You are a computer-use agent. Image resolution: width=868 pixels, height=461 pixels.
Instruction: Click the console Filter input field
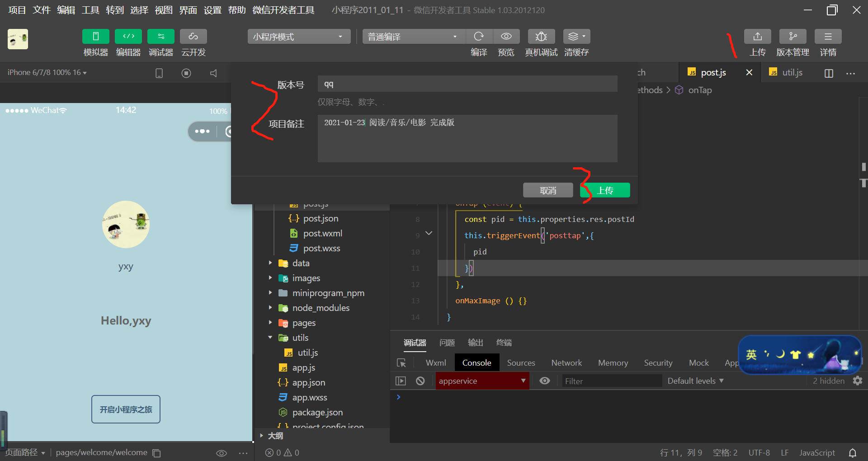612,381
